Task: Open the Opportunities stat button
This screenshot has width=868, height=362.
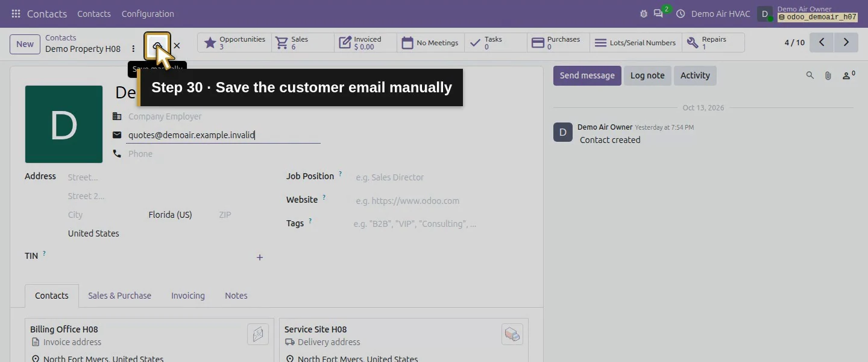Action: 234,43
